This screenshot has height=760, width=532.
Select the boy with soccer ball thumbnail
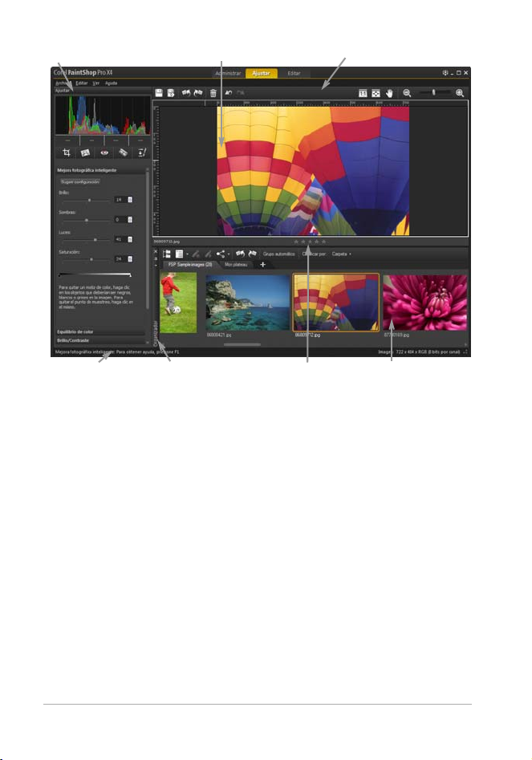[178, 303]
